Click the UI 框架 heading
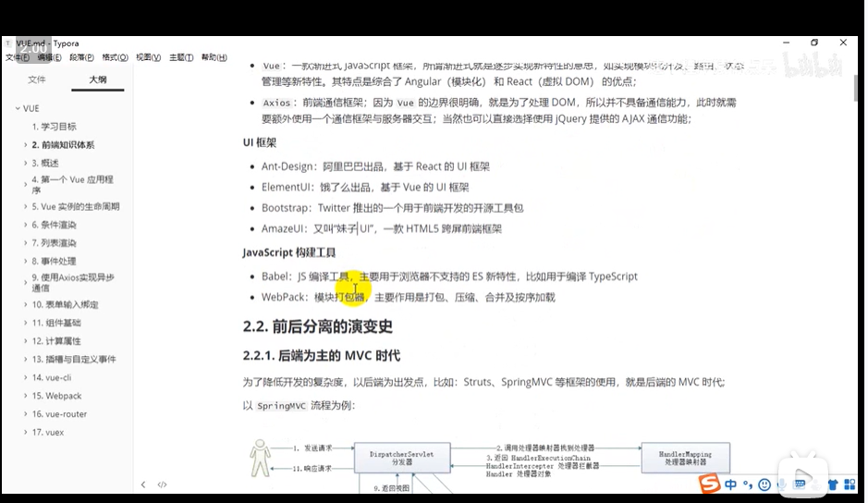The image size is (868, 503). [x=259, y=142]
